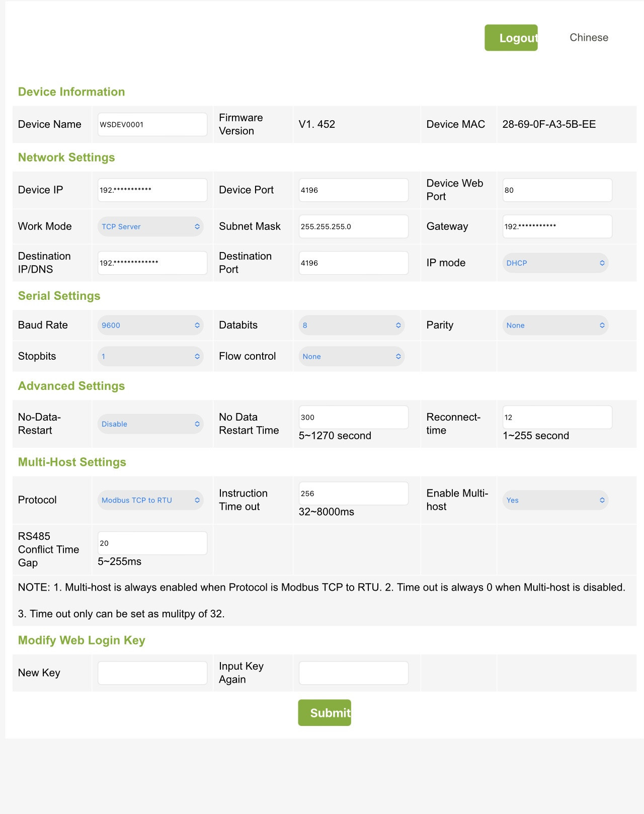Click the Logout button
The width and height of the screenshot is (644, 814).
point(511,38)
